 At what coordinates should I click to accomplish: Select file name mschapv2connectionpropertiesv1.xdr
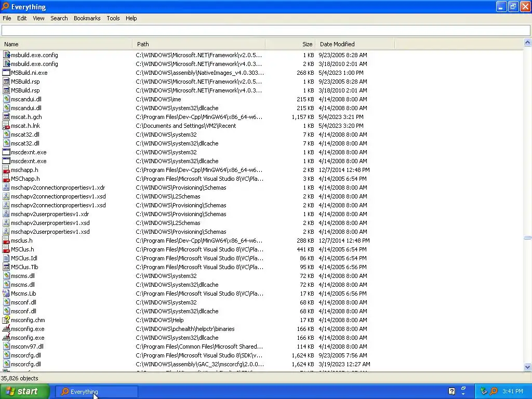click(58, 187)
